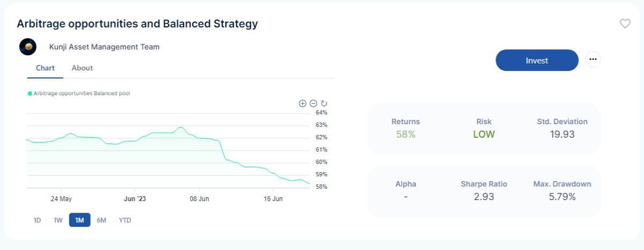Select the 1W time range
The width and height of the screenshot is (644, 250).
pyautogui.click(x=58, y=220)
